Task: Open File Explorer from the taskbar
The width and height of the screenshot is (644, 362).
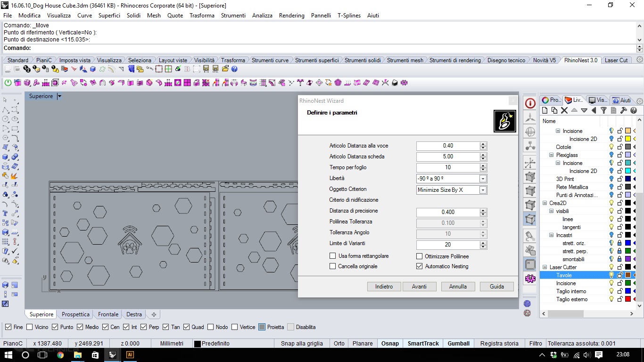Action: [78, 354]
